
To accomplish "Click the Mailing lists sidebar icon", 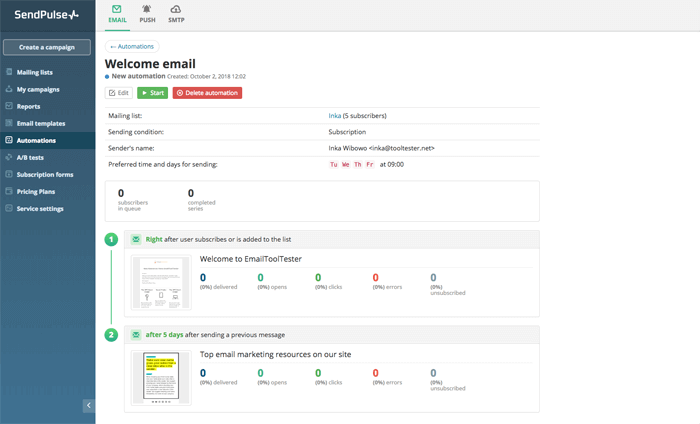I will (x=9, y=71).
